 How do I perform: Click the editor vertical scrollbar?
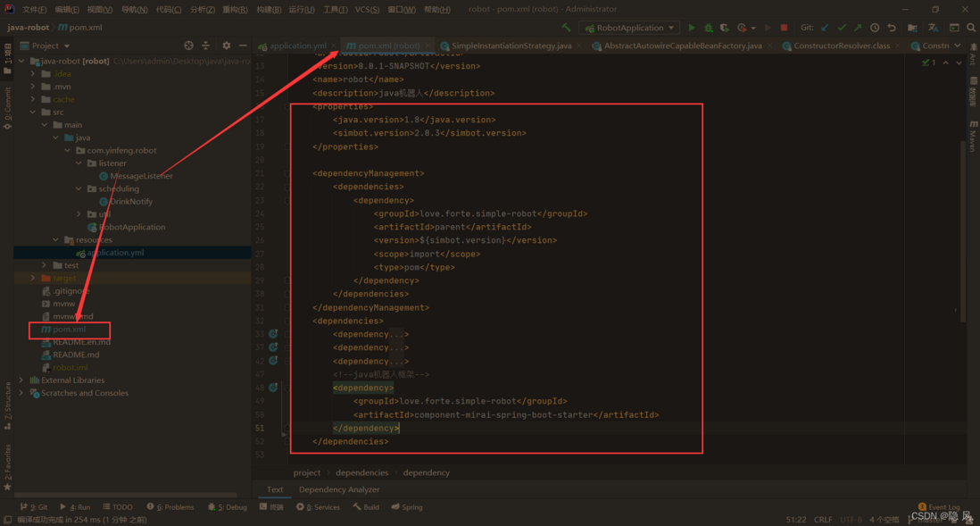coord(963,230)
